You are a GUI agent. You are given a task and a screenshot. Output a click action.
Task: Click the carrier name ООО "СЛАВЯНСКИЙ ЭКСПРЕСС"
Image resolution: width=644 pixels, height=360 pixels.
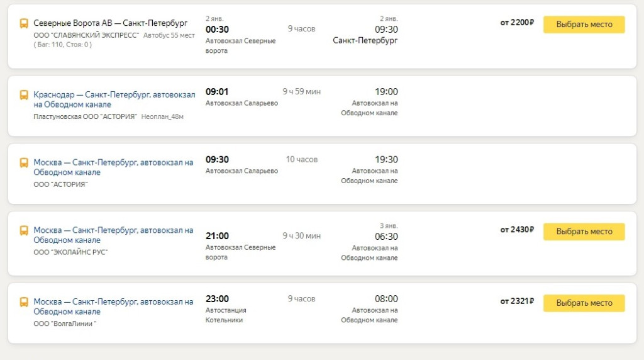point(86,35)
